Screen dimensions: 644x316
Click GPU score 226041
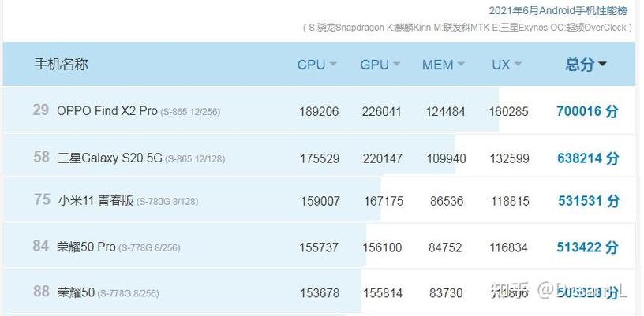pos(381,111)
